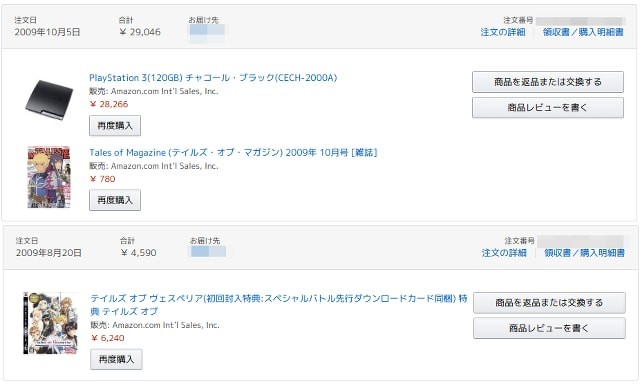Viewport: 640px width, 384px height.
Task: Click 再度購入 under PlayStation 3
Action: 115,126
